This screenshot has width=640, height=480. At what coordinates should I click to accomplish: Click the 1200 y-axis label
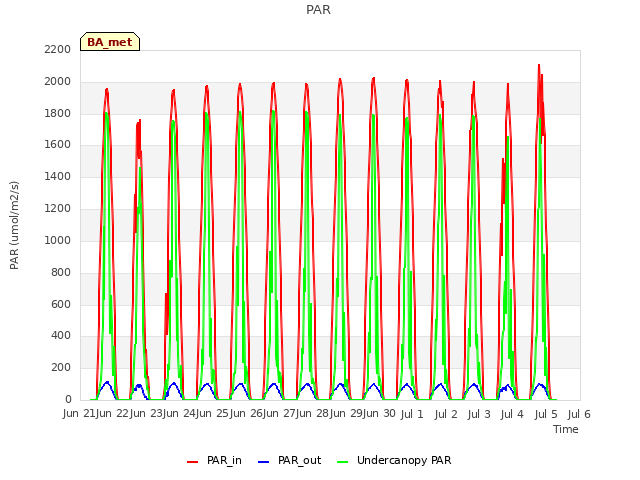pos(58,208)
